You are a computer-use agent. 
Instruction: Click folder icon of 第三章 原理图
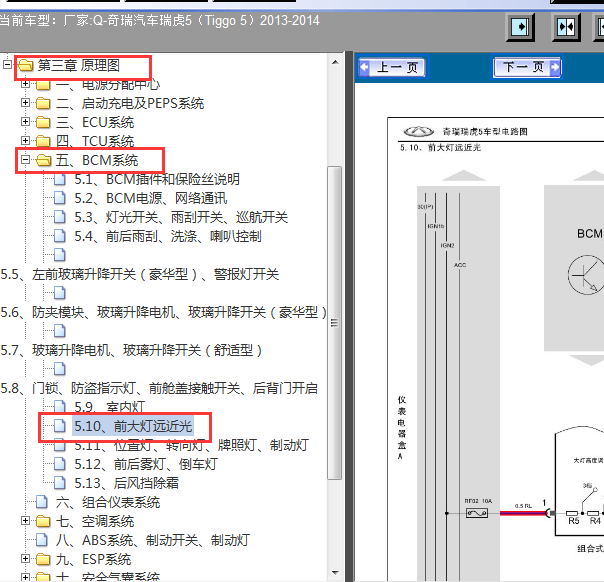(26, 65)
